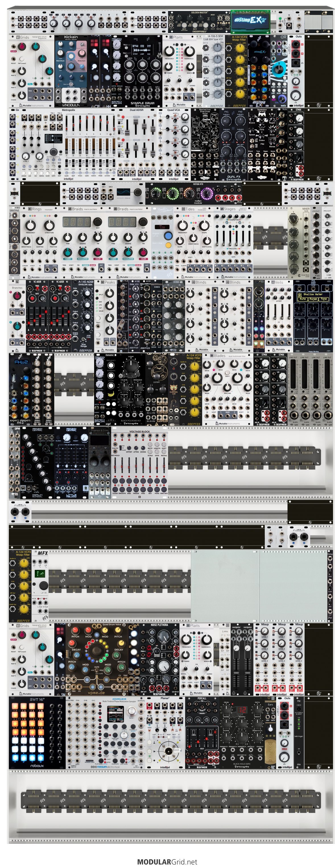Select the Motion MTR module with LED rings
Viewport: 335px width, 868px height.
point(194,194)
